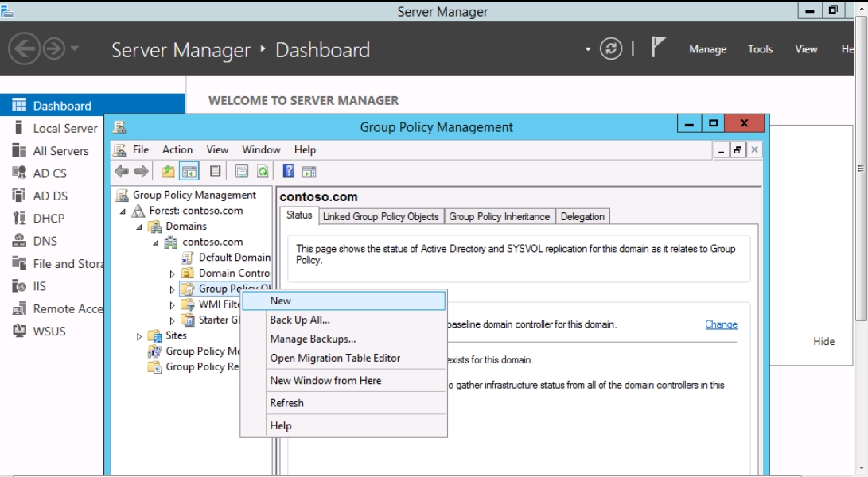This screenshot has height=477, width=868.
Task: Select New in the context menu
Action: (x=281, y=301)
